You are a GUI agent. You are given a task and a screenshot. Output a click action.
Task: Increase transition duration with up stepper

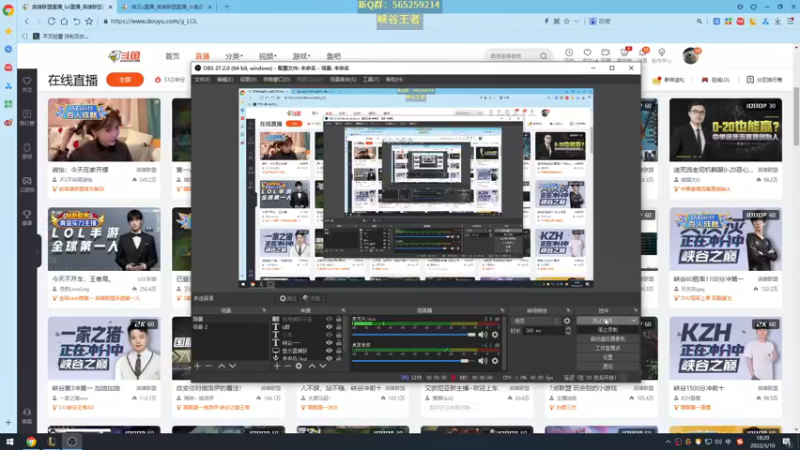point(568,329)
